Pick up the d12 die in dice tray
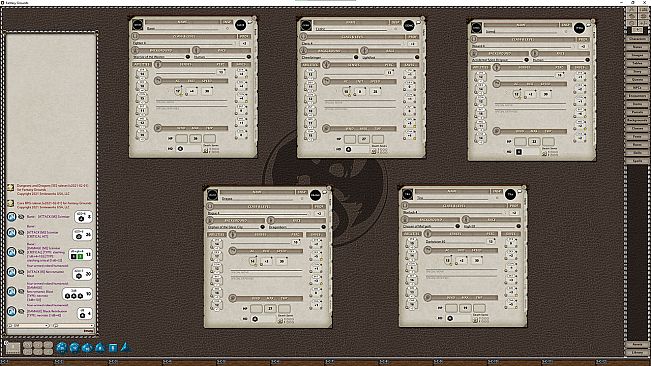The width and height of the screenshot is (651, 366). tap(74, 347)
